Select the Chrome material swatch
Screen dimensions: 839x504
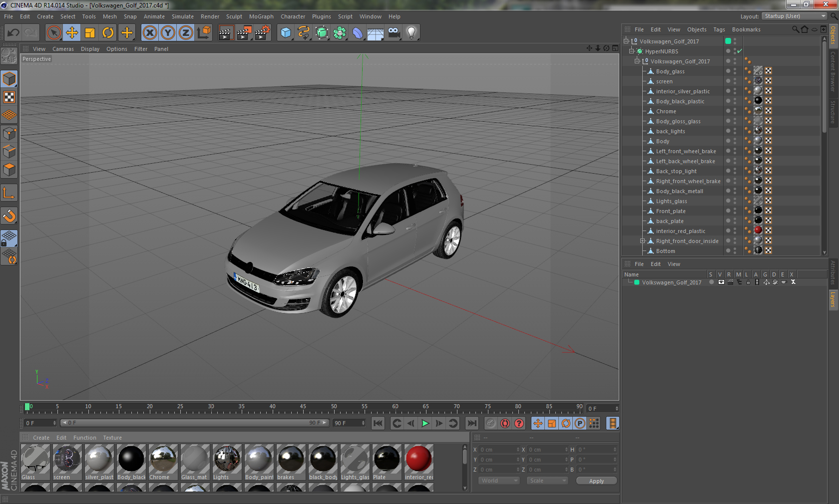(163, 462)
